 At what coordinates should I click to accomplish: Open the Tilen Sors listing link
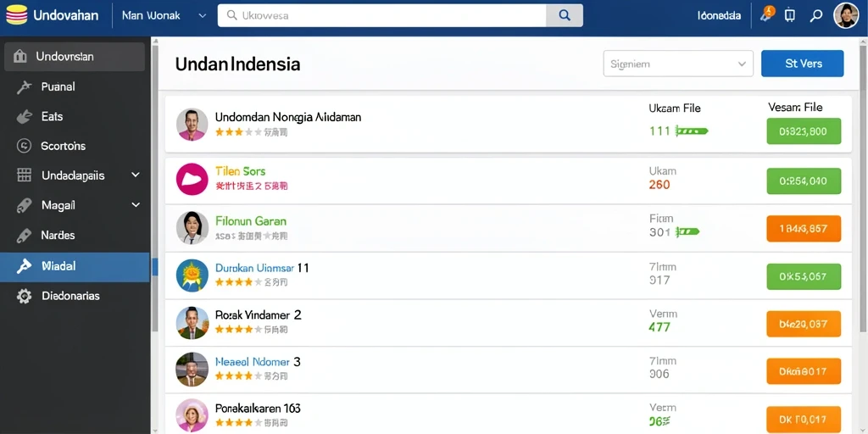240,171
